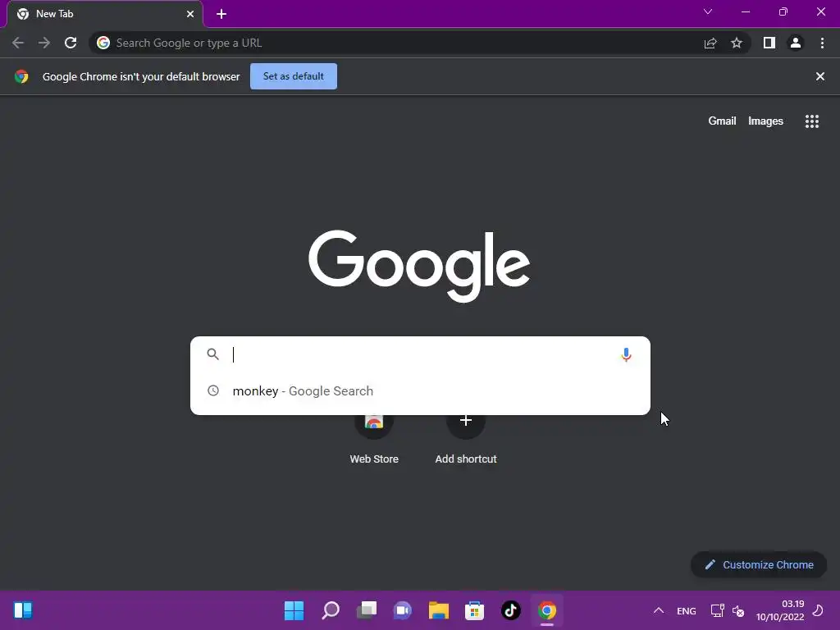Click the Google icon in address bar
The width and height of the screenshot is (840, 630).
[103, 43]
